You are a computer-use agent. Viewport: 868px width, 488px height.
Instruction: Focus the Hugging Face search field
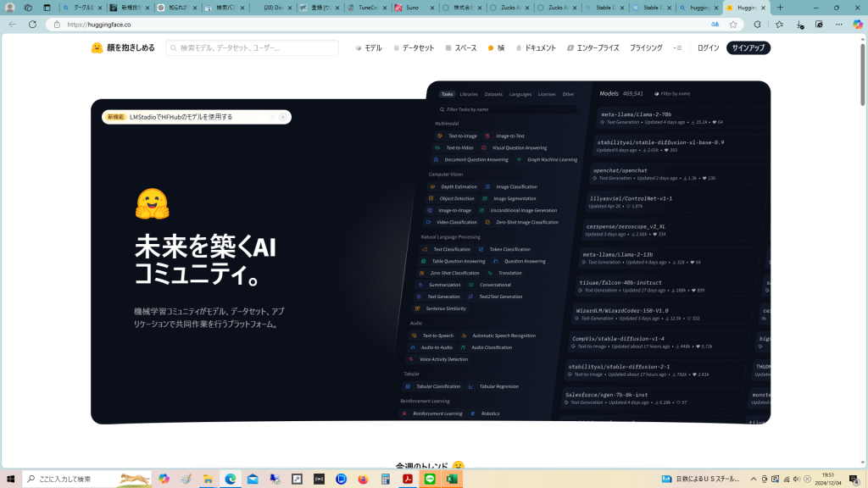click(x=254, y=48)
